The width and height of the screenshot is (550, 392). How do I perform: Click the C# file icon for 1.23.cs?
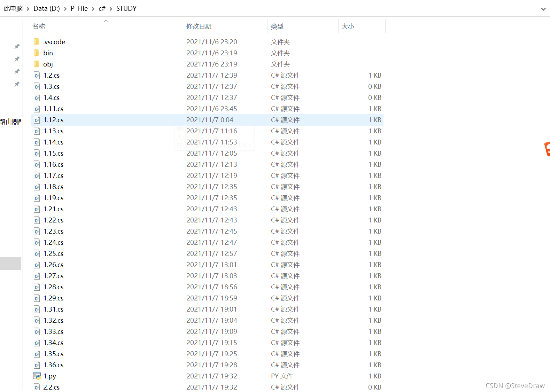coord(37,231)
